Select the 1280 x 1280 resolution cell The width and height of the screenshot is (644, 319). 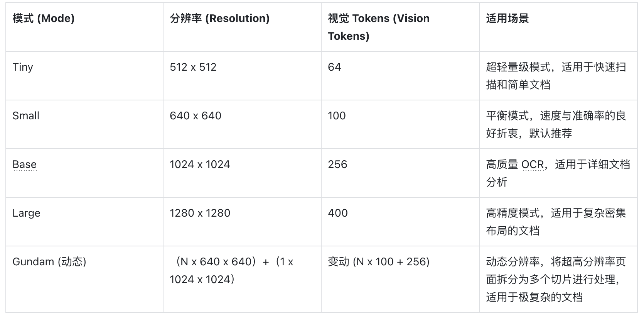(x=200, y=213)
